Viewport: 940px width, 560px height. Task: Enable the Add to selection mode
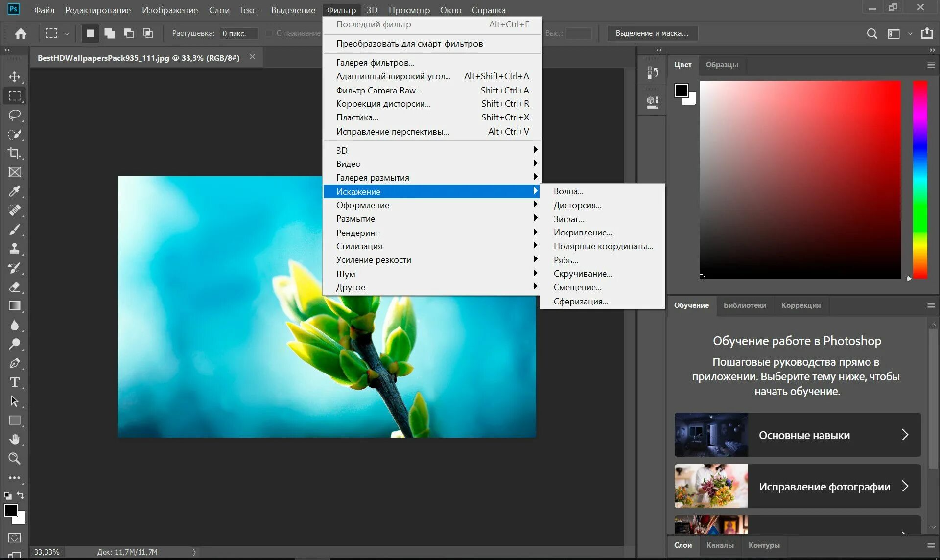click(110, 33)
